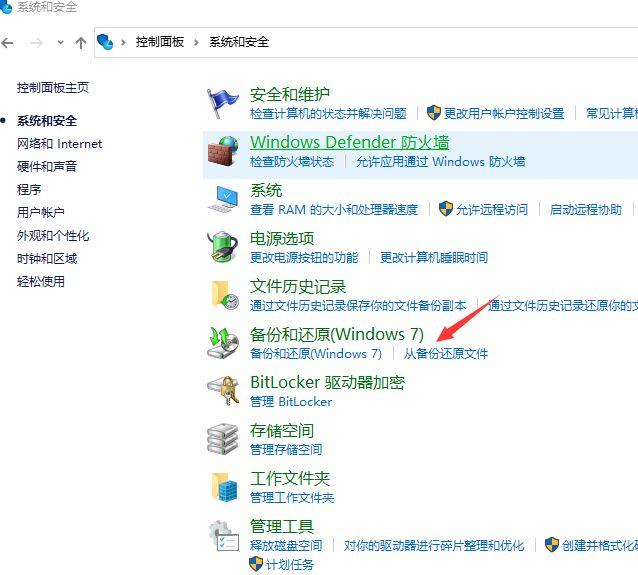Viewport: 638px width, 575px height.
Task: Click the Windows Defender Firewall brick wall icon
Action: (x=223, y=151)
